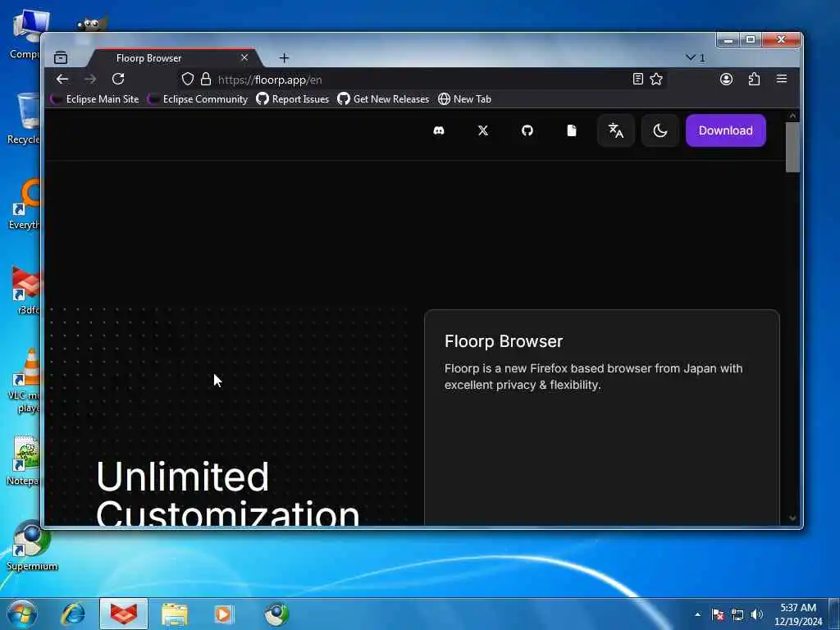Open the Get New Releases bookmark
The width and height of the screenshot is (840, 630).
click(x=383, y=99)
